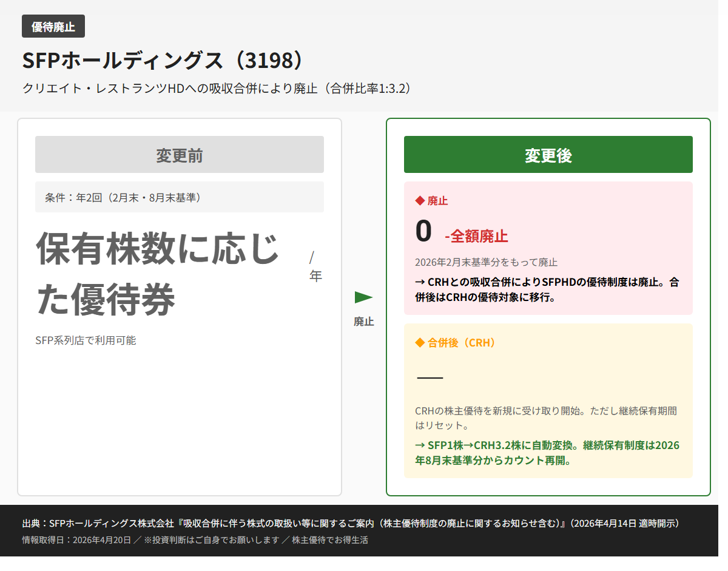The width and height of the screenshot is (728, 571).
Task: Click the gray 変更前 header
Action: pos(180,155)
